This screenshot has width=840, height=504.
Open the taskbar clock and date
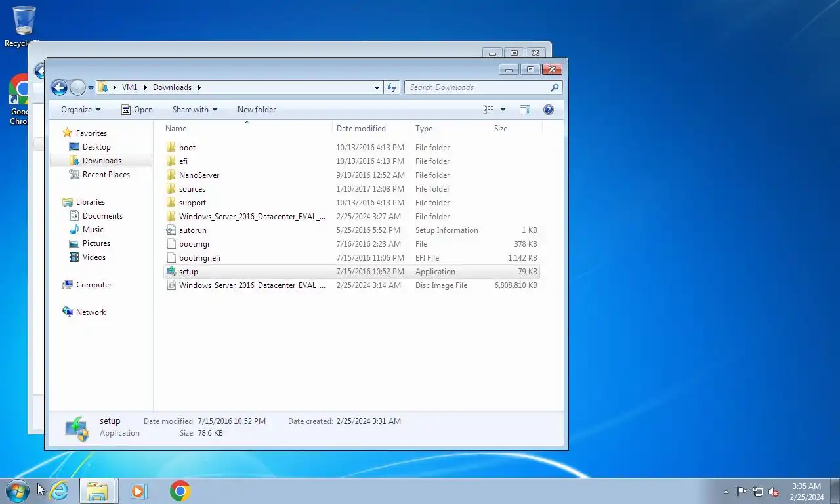[807, 492]
